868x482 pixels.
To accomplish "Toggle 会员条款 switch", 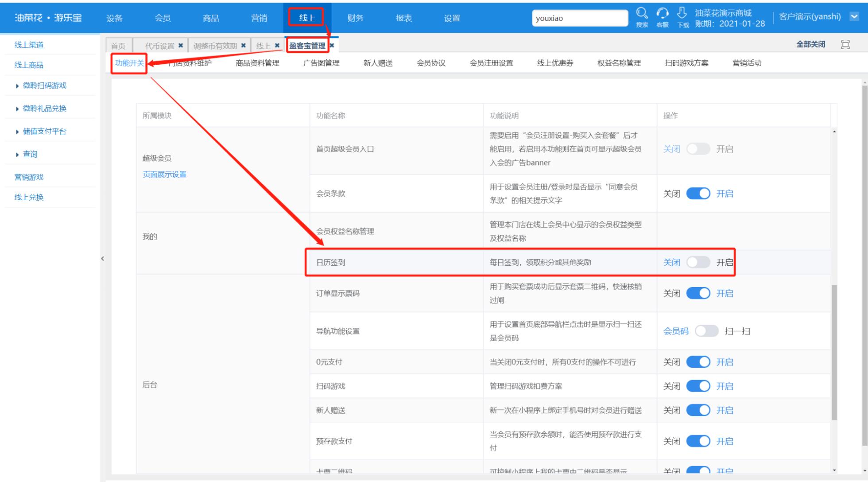I will tap(698, 194).
